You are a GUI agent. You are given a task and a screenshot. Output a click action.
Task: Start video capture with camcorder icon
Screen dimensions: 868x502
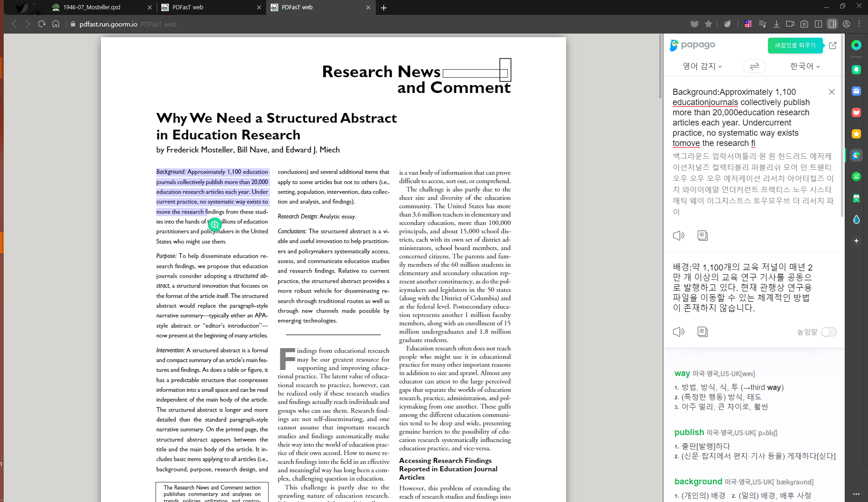point(790,24)
